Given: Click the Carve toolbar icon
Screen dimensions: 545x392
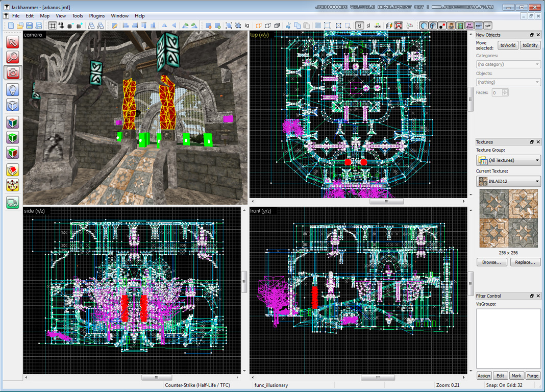Looking at the screenshot, I should pos(208,26).
